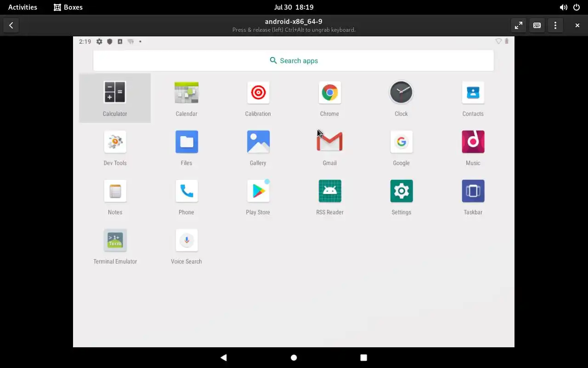The height and width of the screenshot is (368, 588).
Task: Open the Files app
Action: [187, 147]
